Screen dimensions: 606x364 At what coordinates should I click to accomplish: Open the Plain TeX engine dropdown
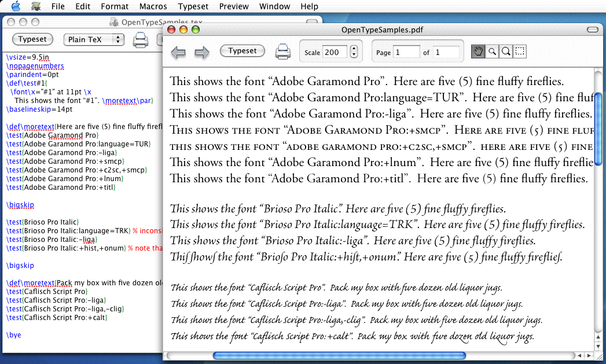[94, 39]
